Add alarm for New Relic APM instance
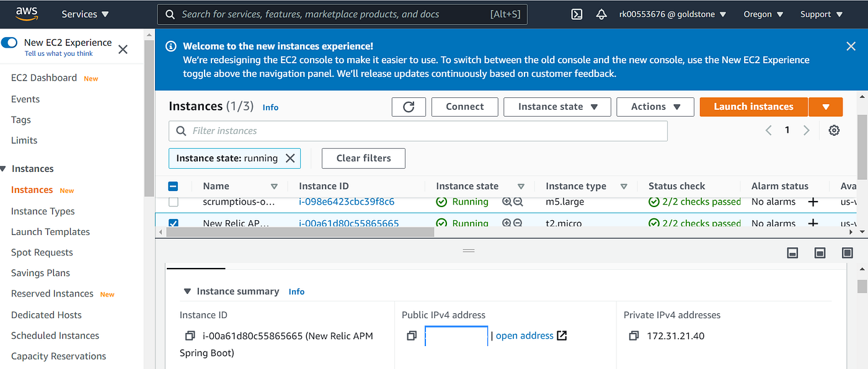This screenshot has height=369, width=868. click(x=813, y=223)
